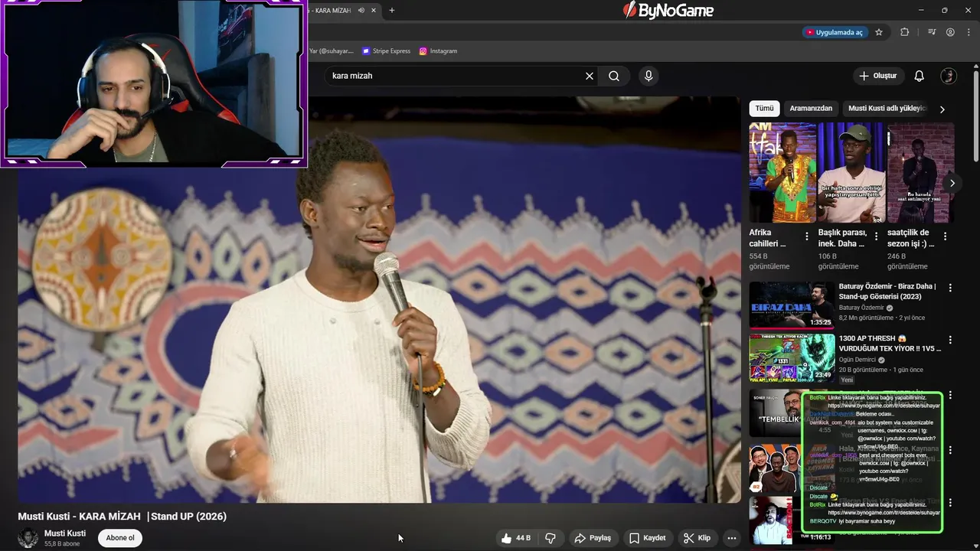Image resolution: width=980 pixels, height=551 pixels.
Task: Open YouTube notifications bell
Action: (x=920, y=76)
